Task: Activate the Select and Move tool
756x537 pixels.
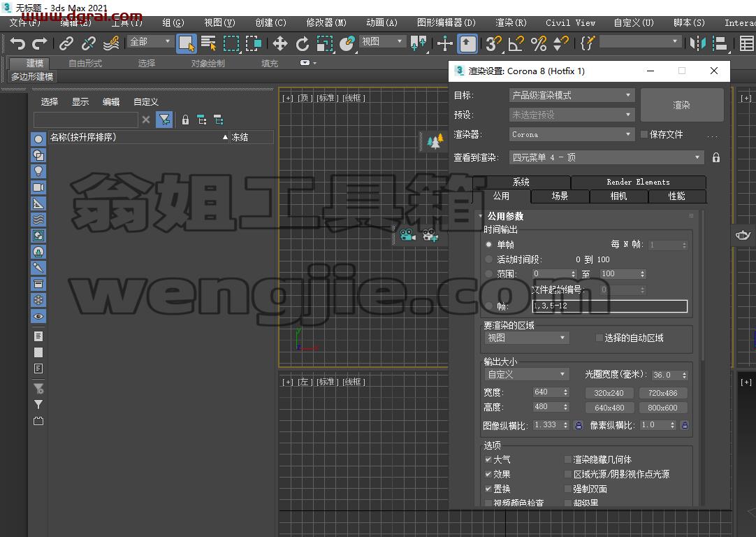Action: [280, 43]
